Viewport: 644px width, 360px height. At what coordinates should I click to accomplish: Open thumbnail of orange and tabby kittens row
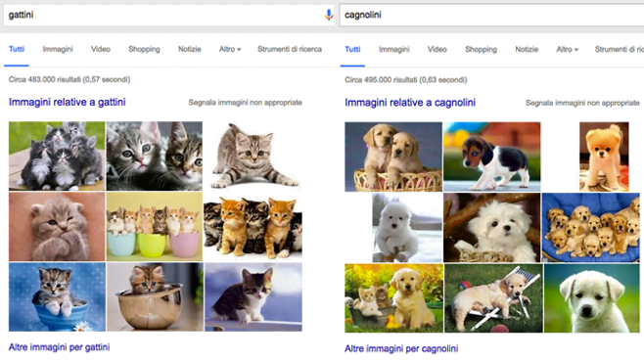tap(253, 227)
